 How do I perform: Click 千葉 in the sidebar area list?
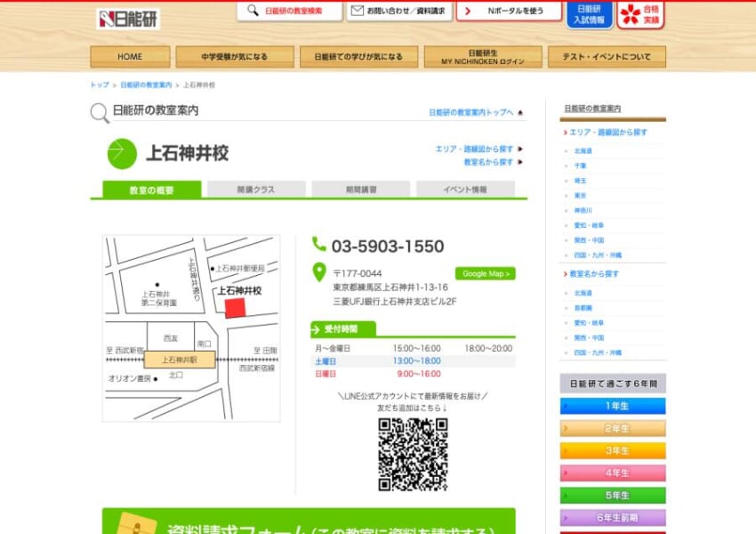pos(580,166)
